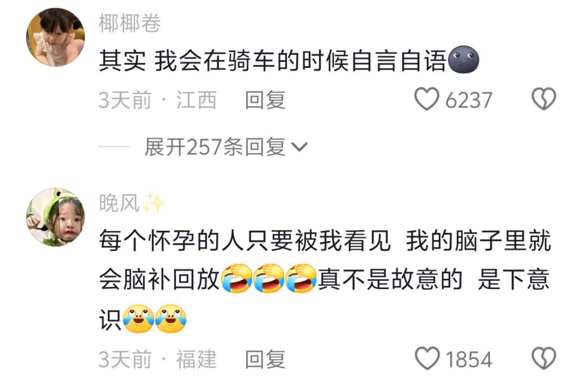Tap the heart icon on 晚风's comment
This screenshot has height=391, width=588.
coord(427,359)
